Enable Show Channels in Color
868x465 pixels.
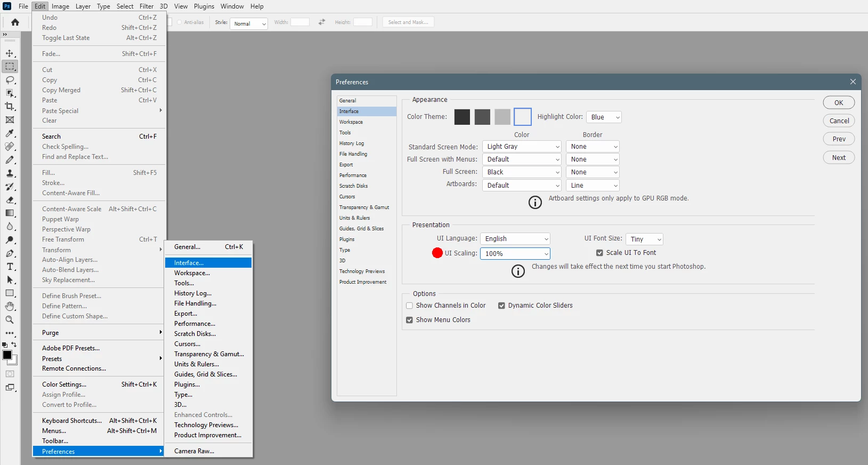[409, 306]
